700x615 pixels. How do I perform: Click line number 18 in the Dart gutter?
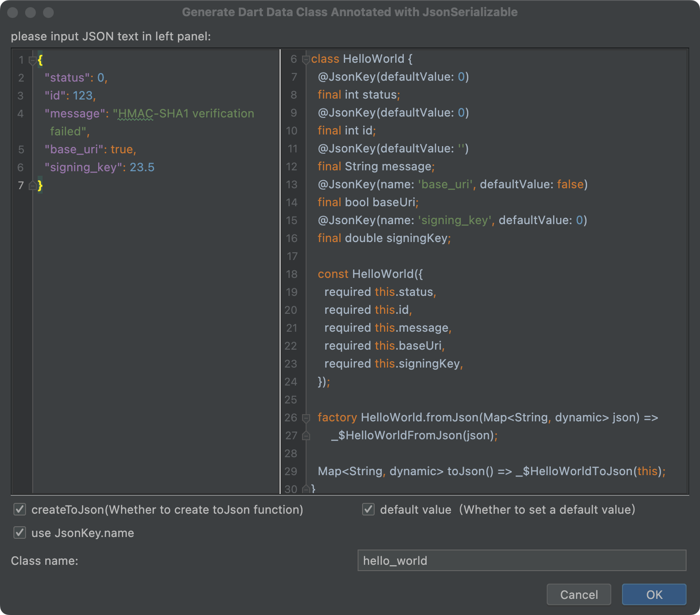coord(291,274)
